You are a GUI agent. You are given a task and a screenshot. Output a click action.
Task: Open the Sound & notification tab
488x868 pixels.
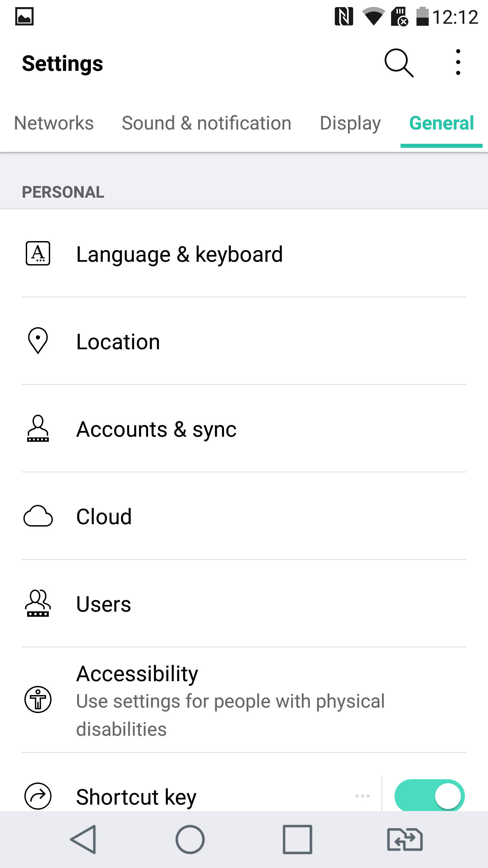(x=207, y=123)
